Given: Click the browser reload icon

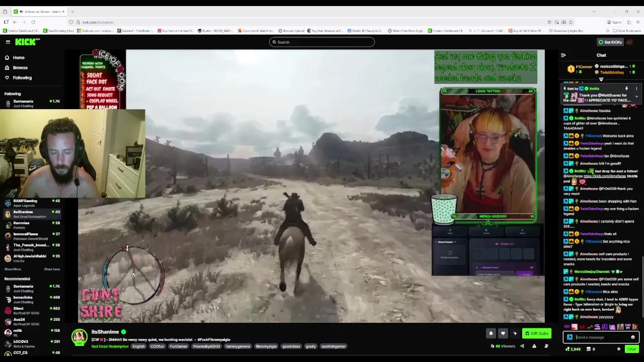Looking at the screenshot, I should pos(33,22).
